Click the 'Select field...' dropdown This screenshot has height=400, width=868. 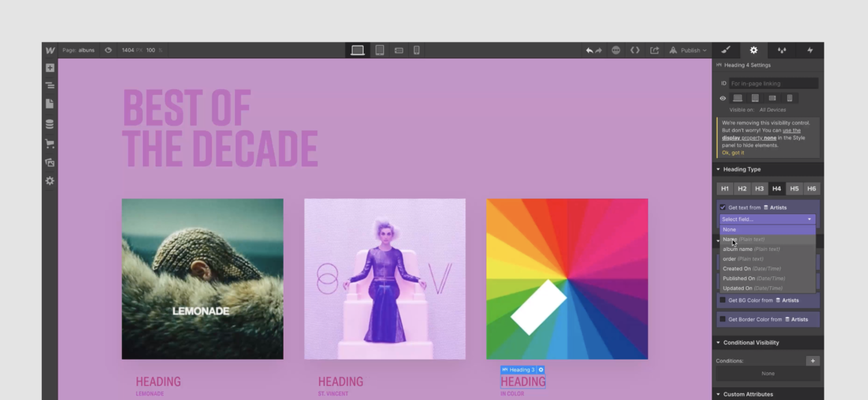tap(767, 219)
